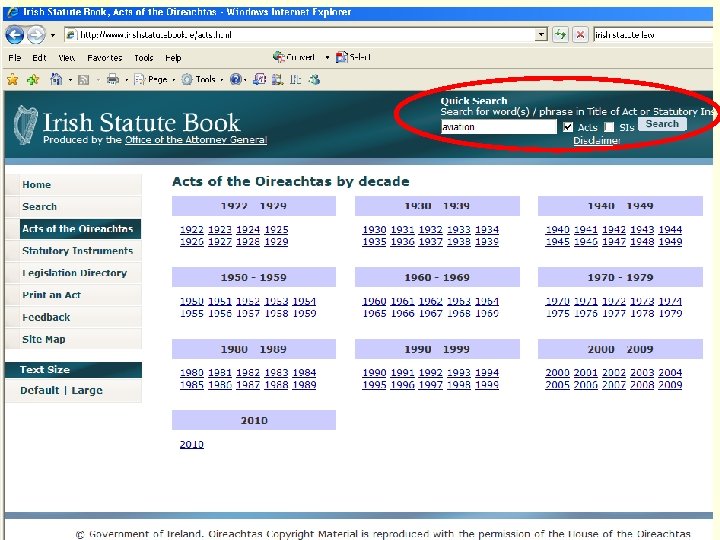Click the Select toolbar button
The height and width of the screenshot is (540, 720).
point(353,57)
